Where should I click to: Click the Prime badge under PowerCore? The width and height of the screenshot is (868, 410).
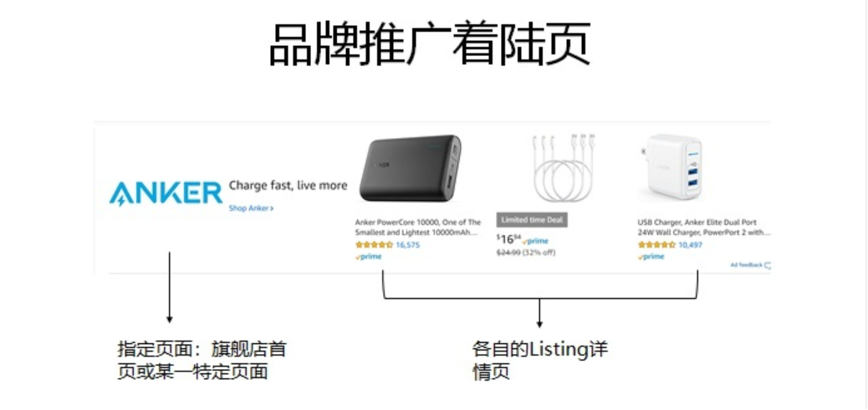[369, 257]
